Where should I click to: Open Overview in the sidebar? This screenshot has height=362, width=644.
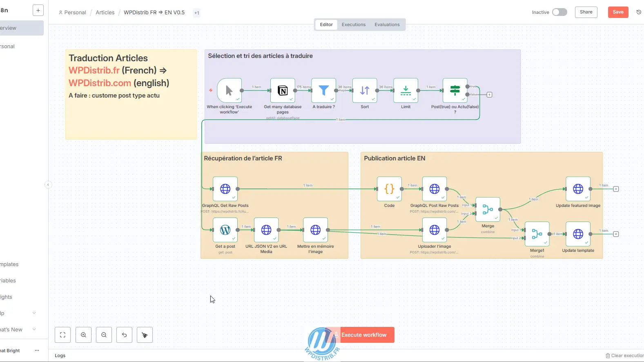[x=21, y=28]
